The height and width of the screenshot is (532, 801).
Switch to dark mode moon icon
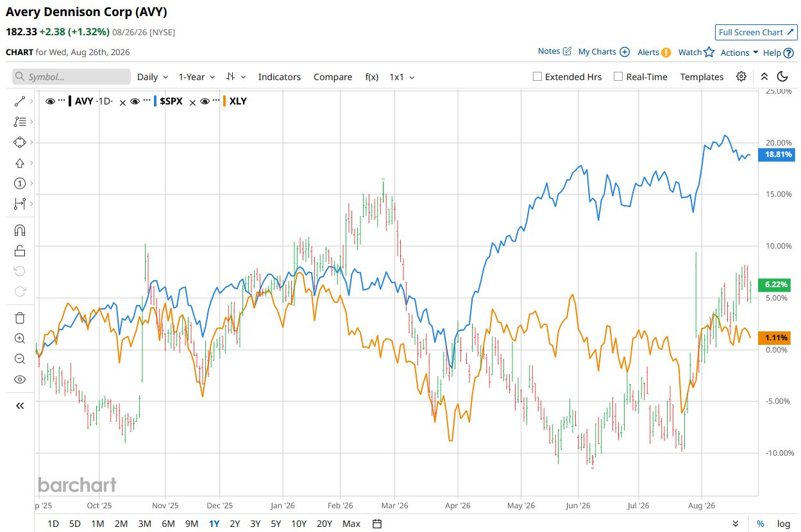[782, 76]
